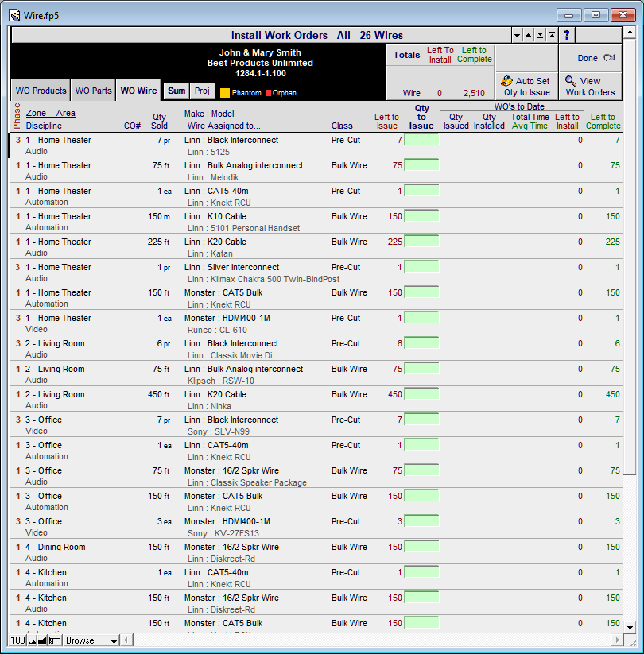The image size is (644, 654).
Task: Open the Proj tab
Action: point(202,91)
